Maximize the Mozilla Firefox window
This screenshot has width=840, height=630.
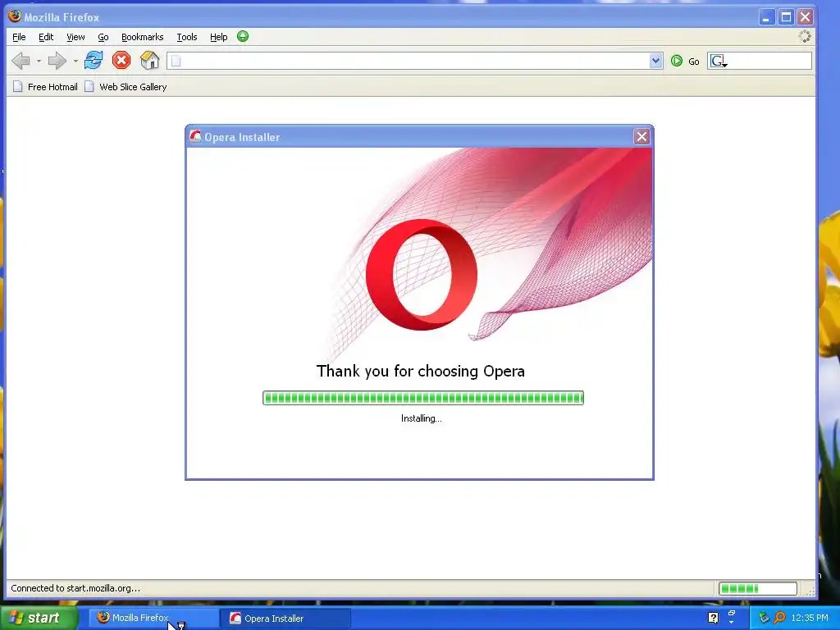tap(786, 17)
